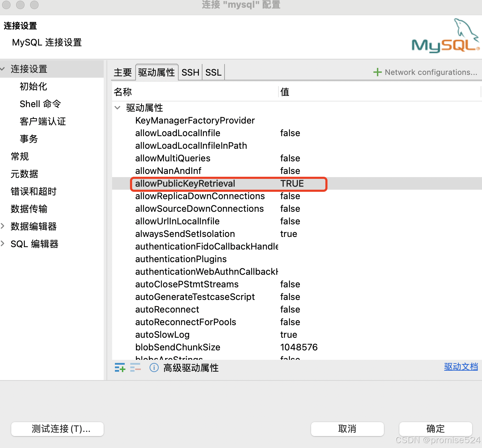482x448 pixels.
Task: Select 数据传输 in the sidebar
Action: pyautogui.click(x=29, y=209)
